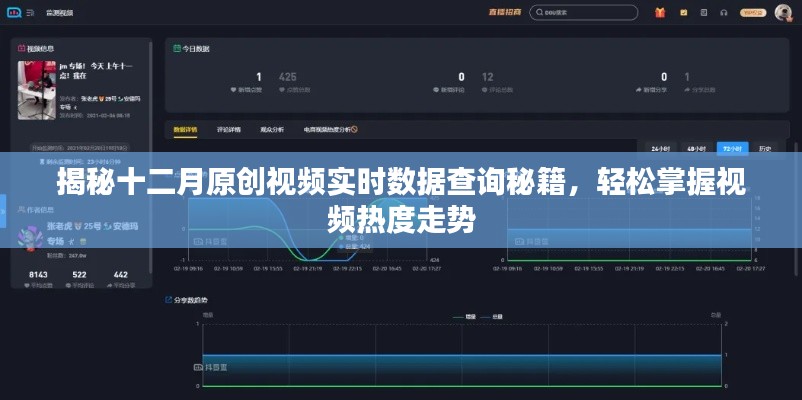Viewport: 802px width, 400px height.
Task: Click the headset customer service icon
Action: 725,12
